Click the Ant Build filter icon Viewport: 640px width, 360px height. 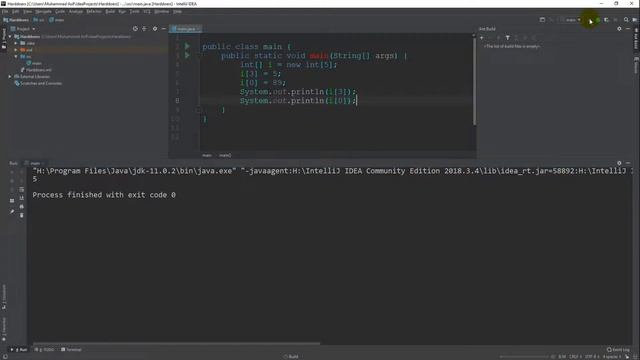tap(508, 38)
